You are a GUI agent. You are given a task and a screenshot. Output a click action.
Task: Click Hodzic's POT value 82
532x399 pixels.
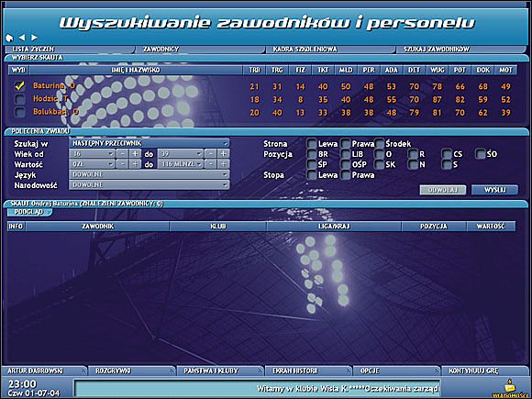pos(460,99)
